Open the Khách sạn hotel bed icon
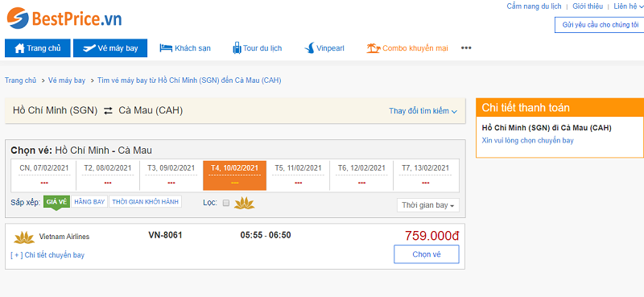This screenshot has height=297, width=644. (166, 48)
